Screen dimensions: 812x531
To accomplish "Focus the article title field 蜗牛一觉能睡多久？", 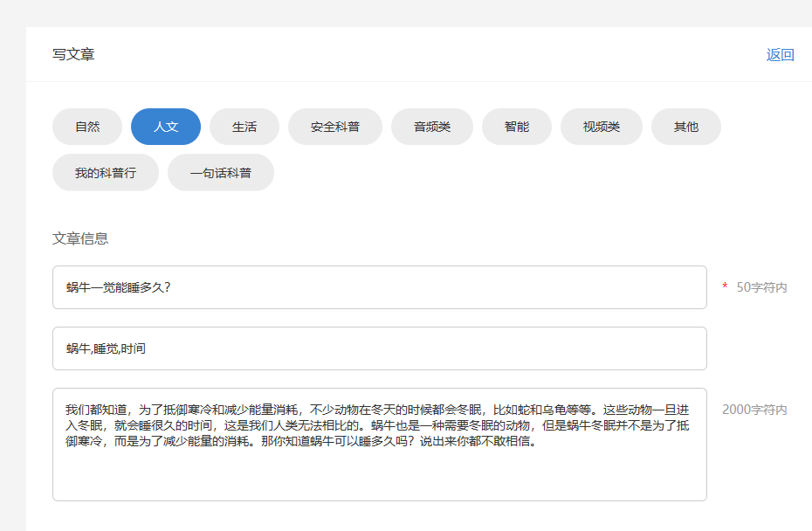I will coord(380,287).
